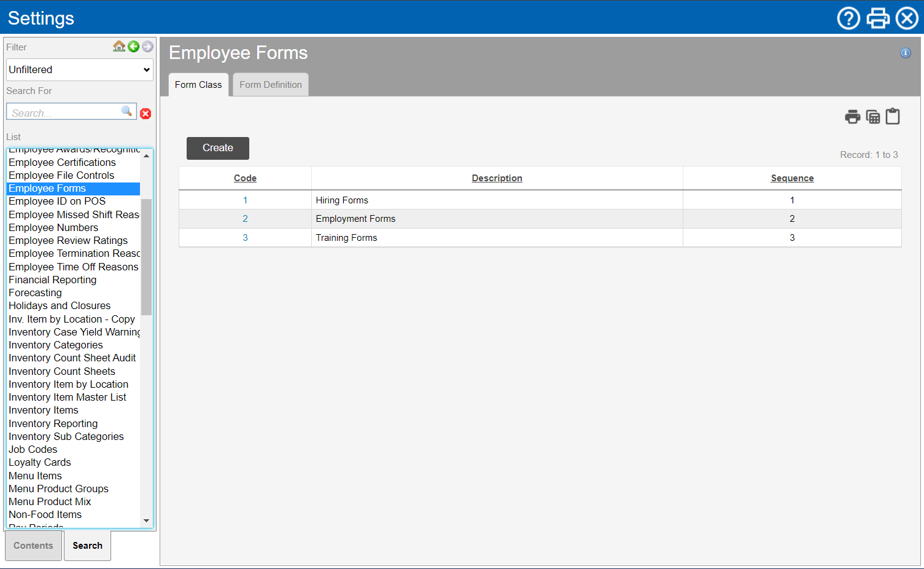The height and width of the screenshot is (569, 924).
Task: Click in the Search For text field
Action: pyautogui.click(x=64, y=113)
